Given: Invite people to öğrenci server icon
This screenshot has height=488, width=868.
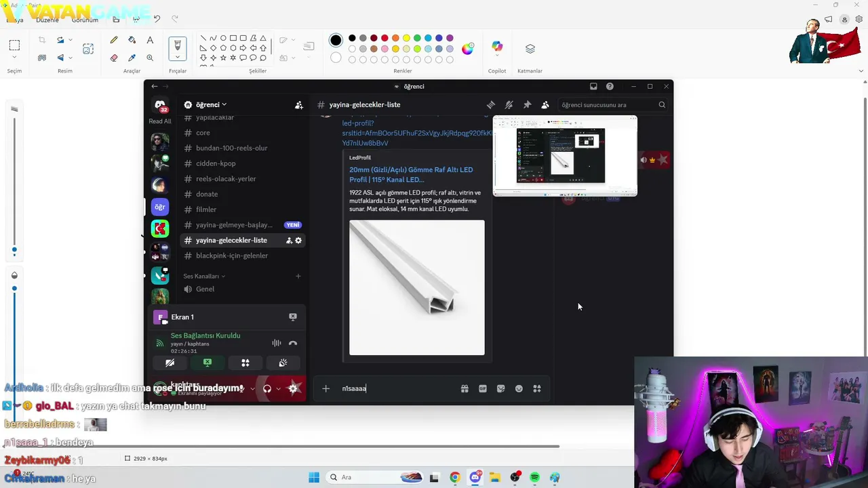Looking at the screenshot, I should pos(298,105).
